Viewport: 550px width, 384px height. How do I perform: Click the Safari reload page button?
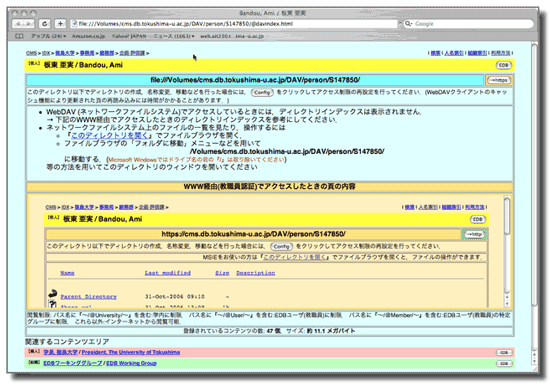coord(44,23)
